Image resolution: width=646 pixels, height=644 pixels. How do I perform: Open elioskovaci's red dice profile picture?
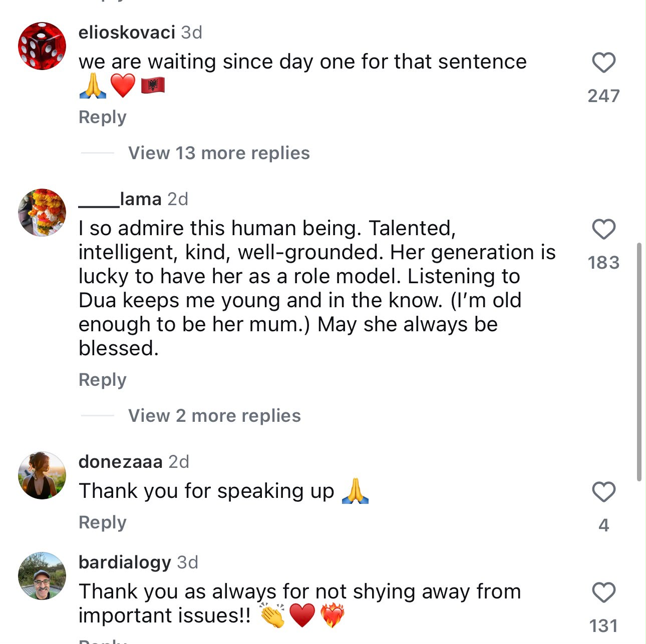[42, 46]
